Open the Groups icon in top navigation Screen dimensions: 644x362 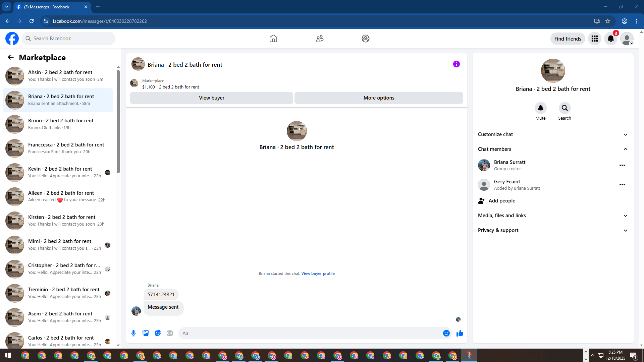pyautogui.click(x=366, y=39)
